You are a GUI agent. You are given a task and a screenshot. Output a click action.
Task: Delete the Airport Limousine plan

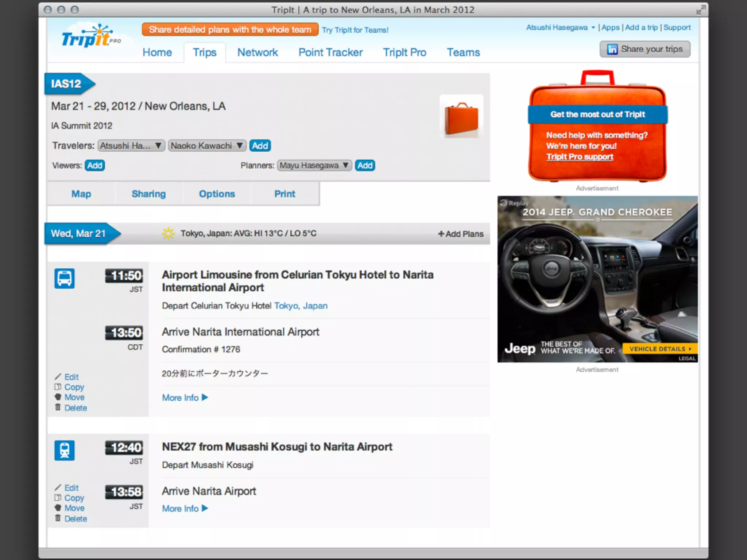75,408
